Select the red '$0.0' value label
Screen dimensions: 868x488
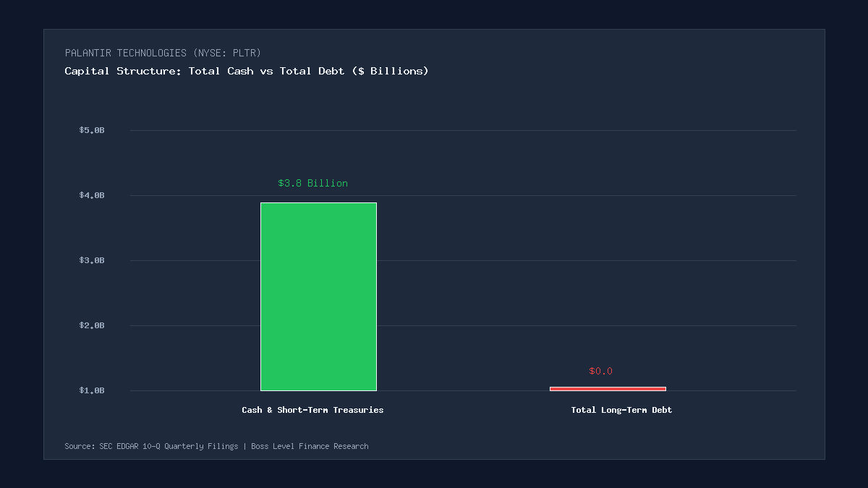(600, 371)
